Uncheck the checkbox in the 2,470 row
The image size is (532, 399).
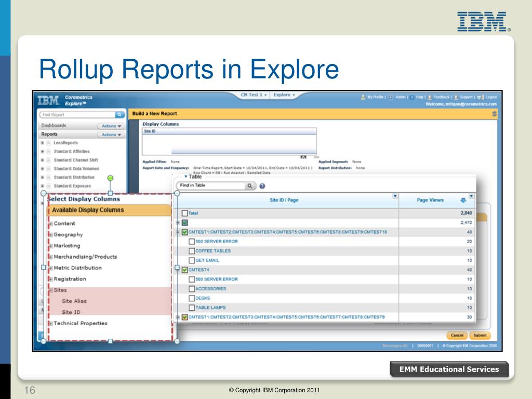184,222
